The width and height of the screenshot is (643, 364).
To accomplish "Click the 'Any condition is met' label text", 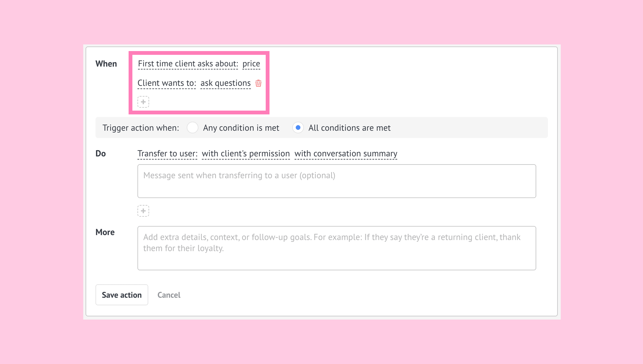I will pyautogui.click(x=241, y=128).
